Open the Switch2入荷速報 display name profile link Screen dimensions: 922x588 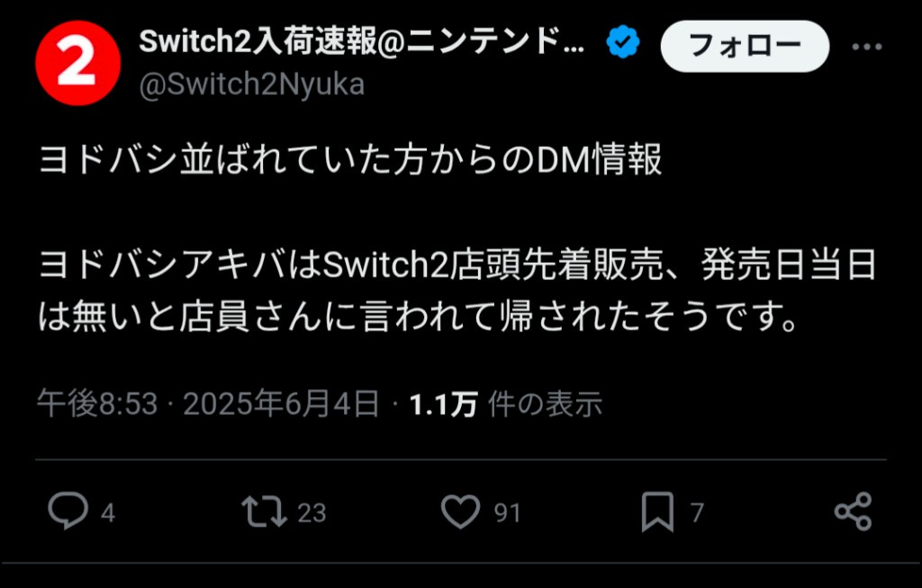pos(362,41)
